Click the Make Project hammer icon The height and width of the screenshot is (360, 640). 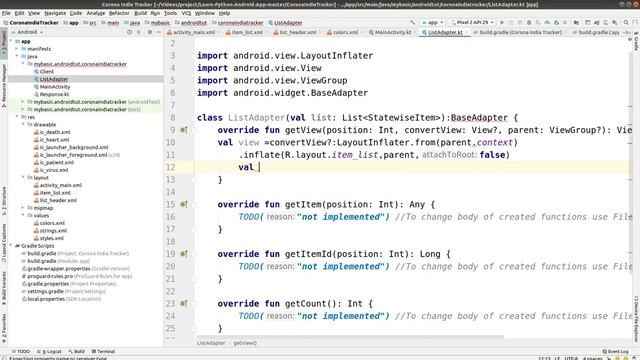tap(412, 22)
